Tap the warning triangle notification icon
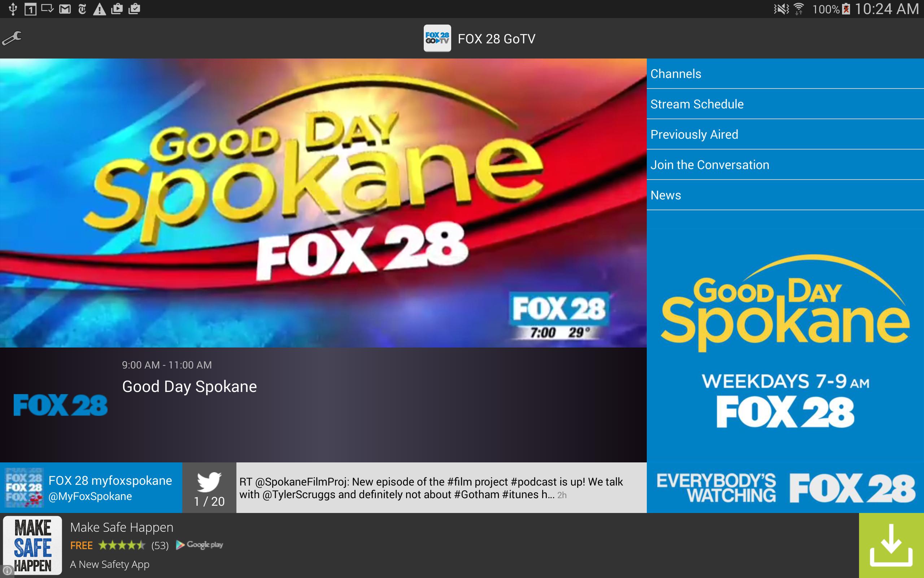Viewport: 924px width, 578px height. [99, 9]
